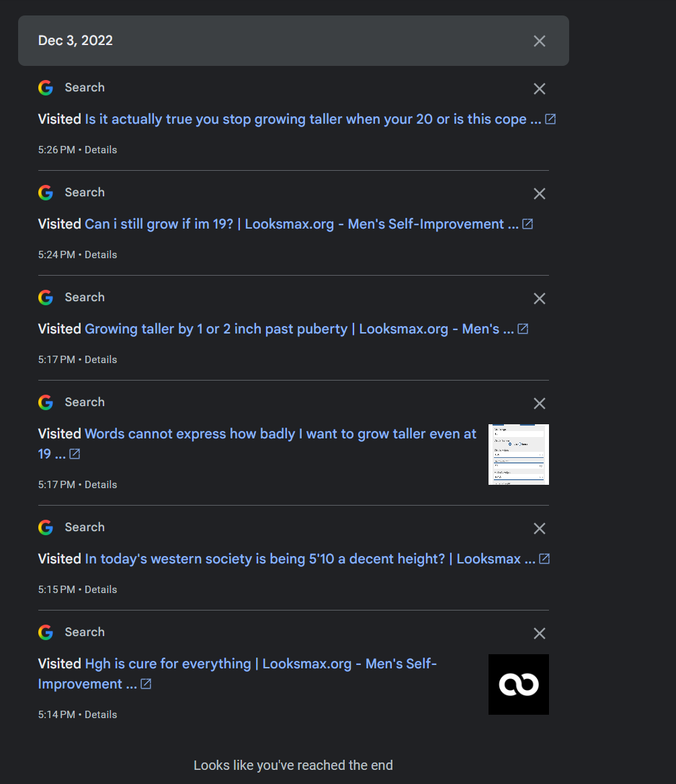Screen dimensions: 676x784
Task: Open the 'Words cannot express' page thumbnail
Action: [518, 455]
